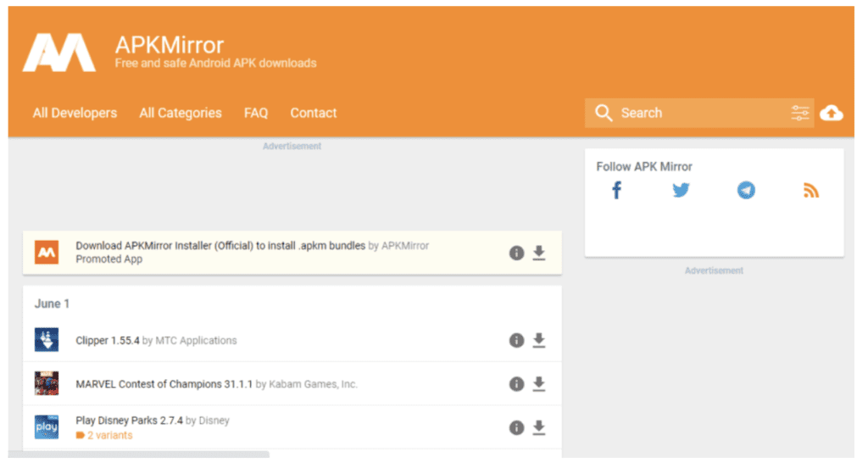Screen dimensions: 868x468
Task: Click the APKMirror logo icon
Action: tap(58, 53)
